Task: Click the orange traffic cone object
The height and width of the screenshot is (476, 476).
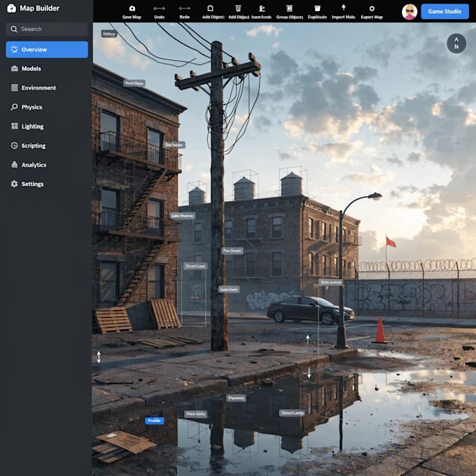Action: point(380,331)
